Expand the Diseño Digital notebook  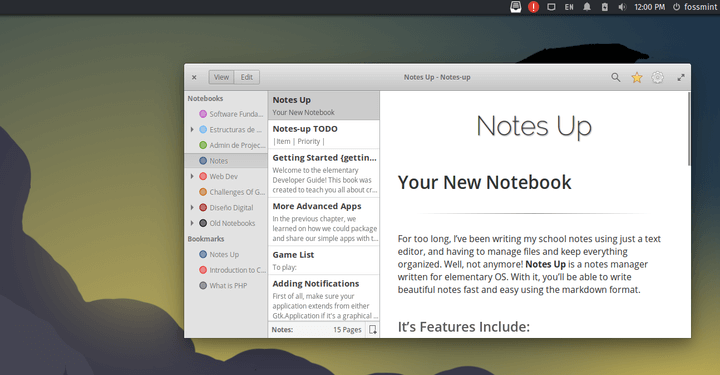(x=192, y=207)
